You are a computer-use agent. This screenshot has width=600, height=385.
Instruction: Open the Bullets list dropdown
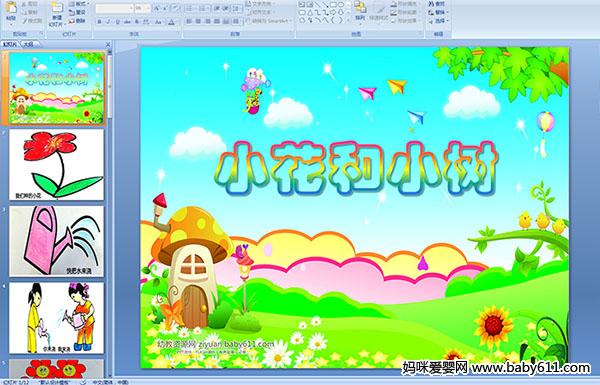191,8
